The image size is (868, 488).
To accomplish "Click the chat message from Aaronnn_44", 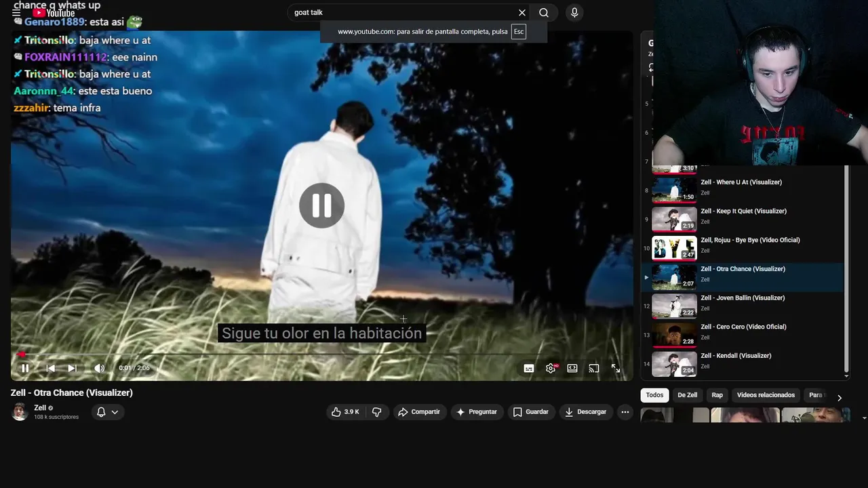I will (x=83, y=91).
